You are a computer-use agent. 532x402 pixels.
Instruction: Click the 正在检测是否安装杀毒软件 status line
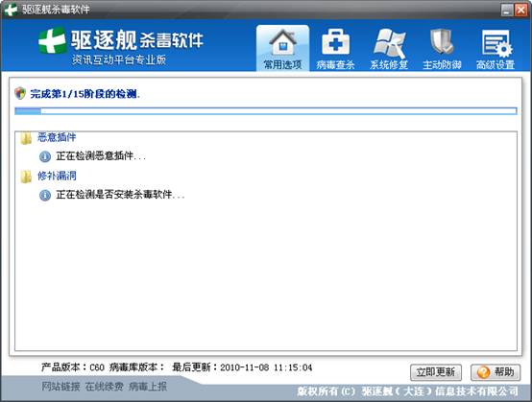(x=120, y=195)
